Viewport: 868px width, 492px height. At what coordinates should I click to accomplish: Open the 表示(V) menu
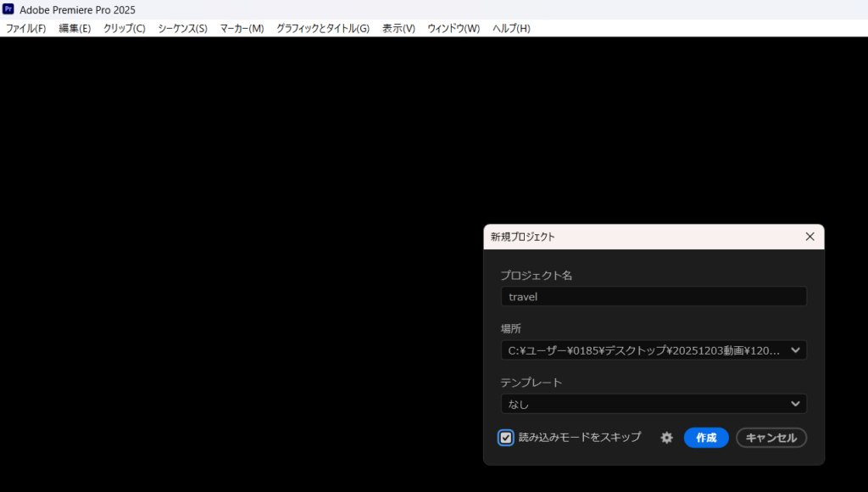[x=398, y=28]
